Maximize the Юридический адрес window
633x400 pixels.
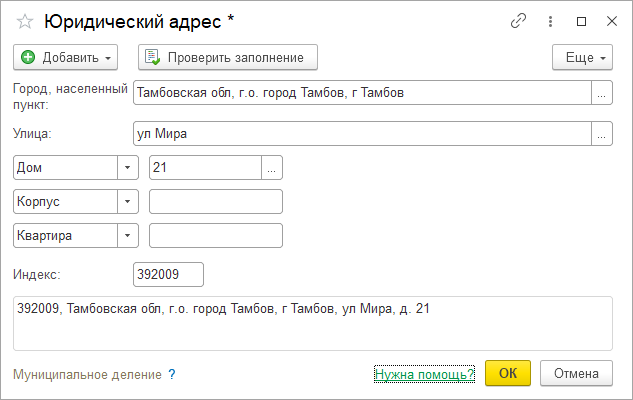tap(581, 20)
